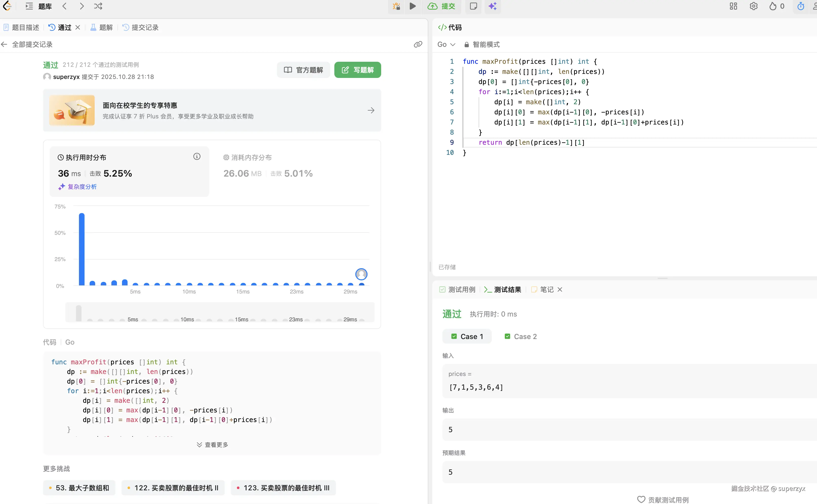Open the settings gear icon

point(753,6)
